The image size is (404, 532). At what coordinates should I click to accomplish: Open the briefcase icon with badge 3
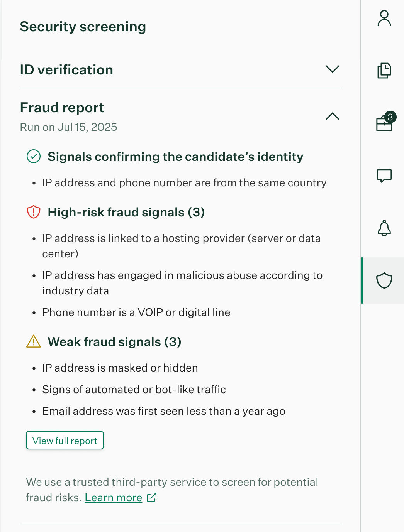click(384, 123)
